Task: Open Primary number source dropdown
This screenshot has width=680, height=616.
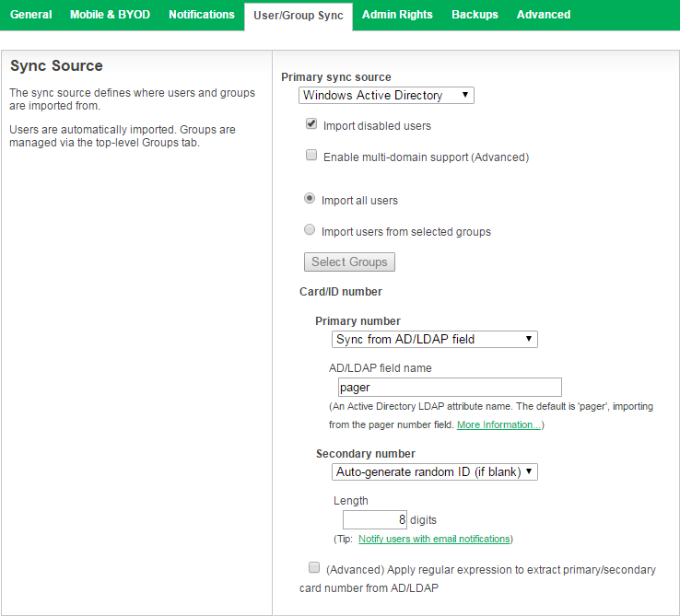Action: (x=435, y=339)
